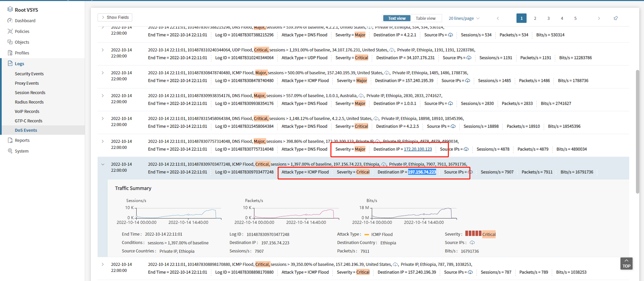
Task: Expand the UDP Flood log entry
Action: tap(103, 50)
